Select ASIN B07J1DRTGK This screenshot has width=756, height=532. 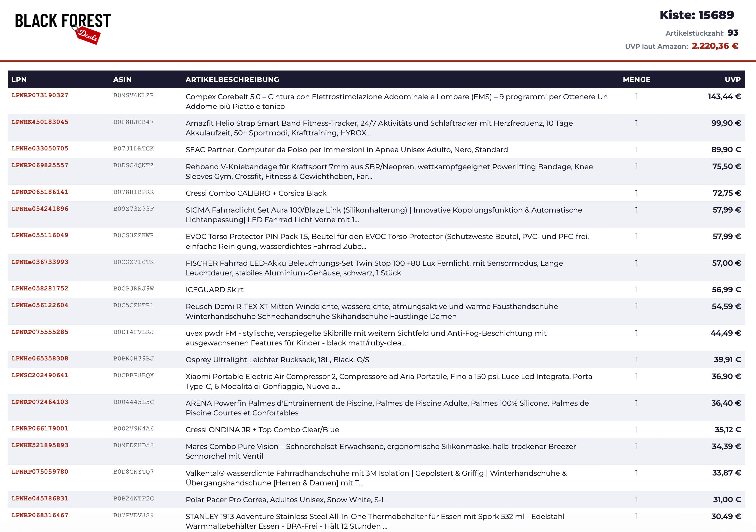click(x=133, y=148)
